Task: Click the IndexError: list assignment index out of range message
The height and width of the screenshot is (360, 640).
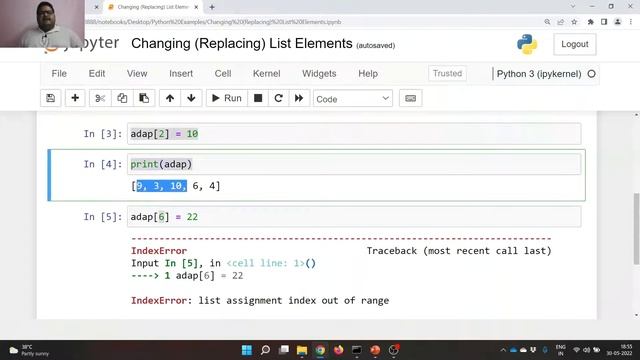Action: click(x=260, y=301)
